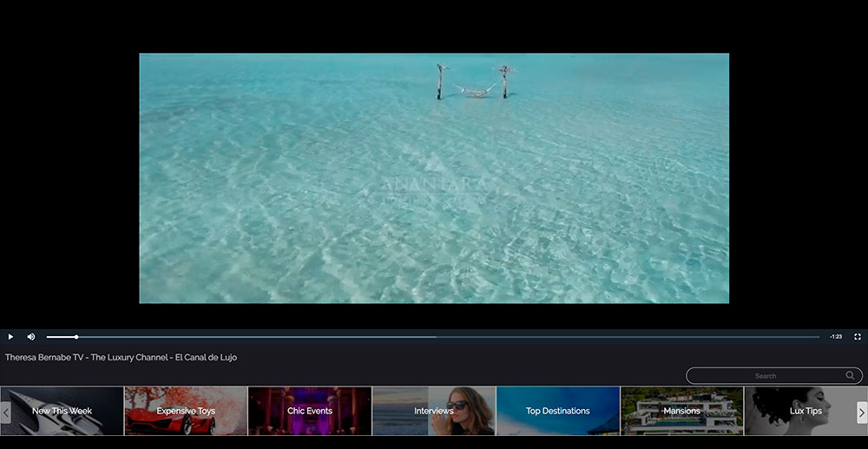
Task: Click the search magnifier icon
Action: pyautogui.click(x=850, y=375)
